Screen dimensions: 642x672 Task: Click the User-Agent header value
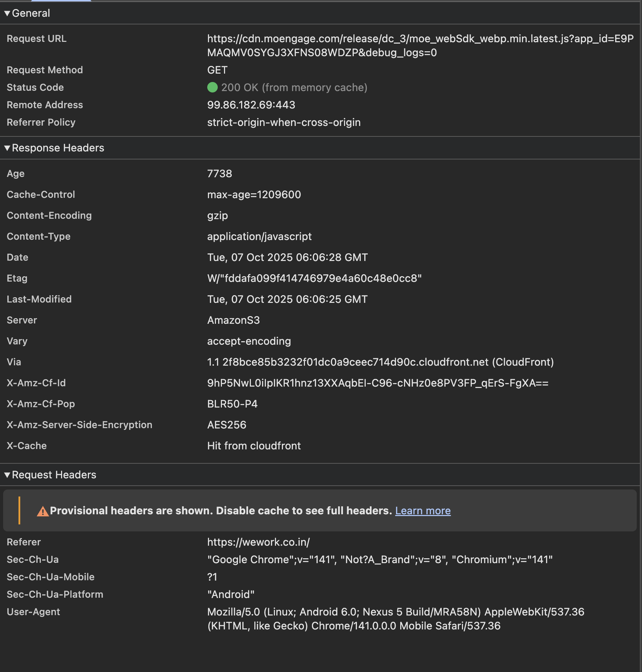395,619
